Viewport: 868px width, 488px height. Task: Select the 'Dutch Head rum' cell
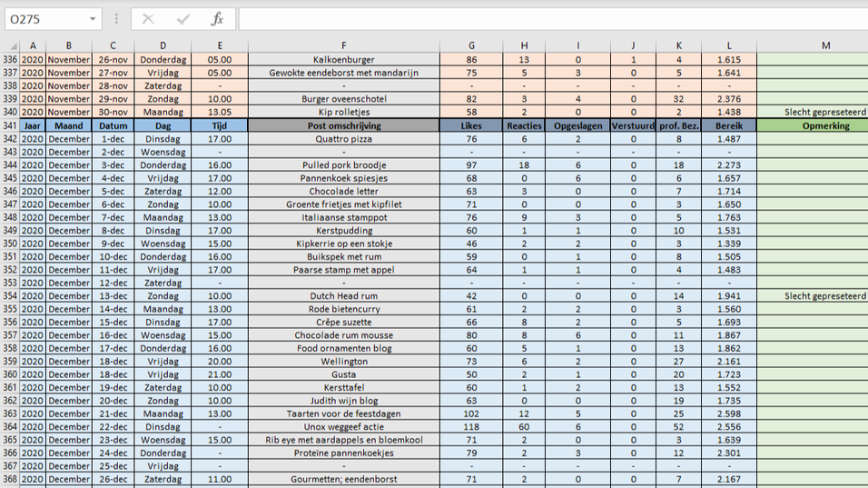pyautogui.click(x=344, y=295)
